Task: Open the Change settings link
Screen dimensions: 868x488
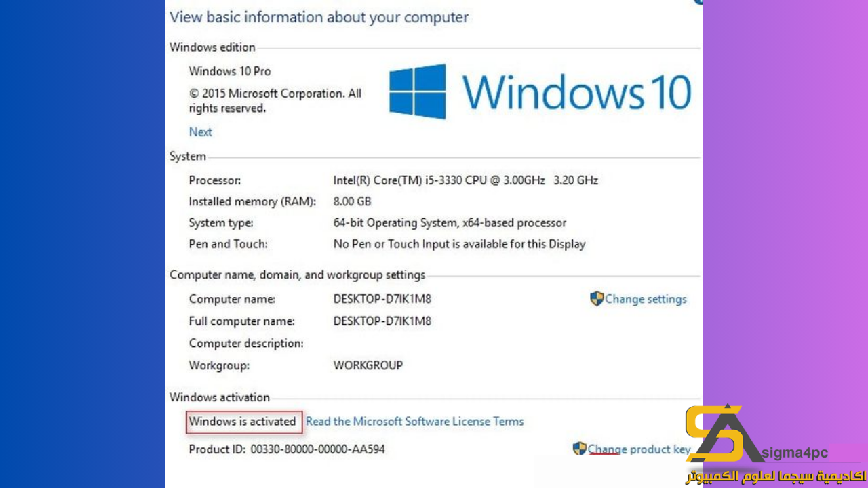Action: (x=646, y=299)
